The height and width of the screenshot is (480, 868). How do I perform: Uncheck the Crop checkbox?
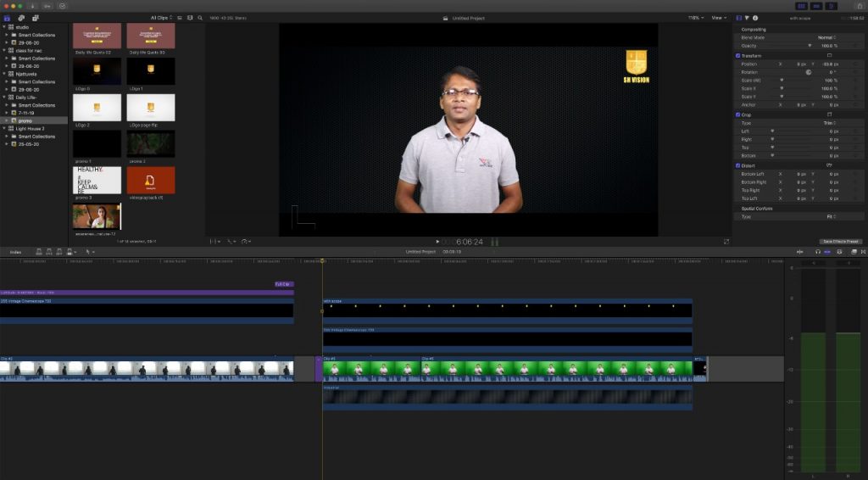point(738,114)
